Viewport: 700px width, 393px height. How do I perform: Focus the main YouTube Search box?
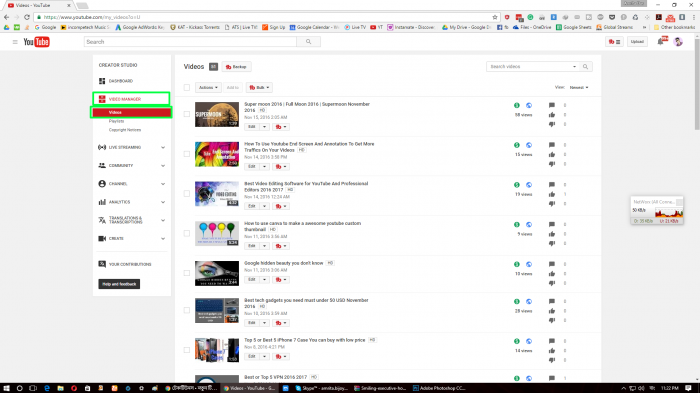tap(190, 42)
